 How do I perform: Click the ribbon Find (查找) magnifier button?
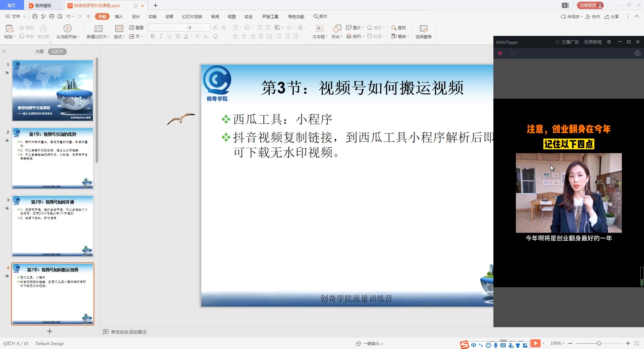tap(398, 28)
